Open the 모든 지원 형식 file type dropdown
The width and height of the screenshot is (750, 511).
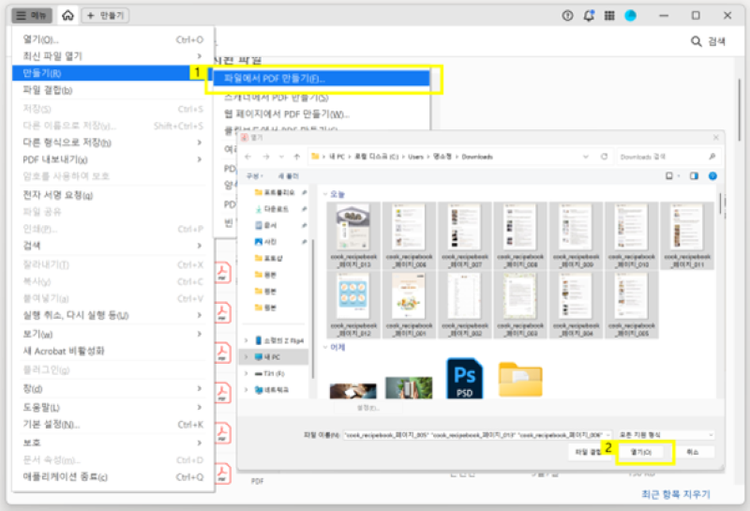click(665, 435)
